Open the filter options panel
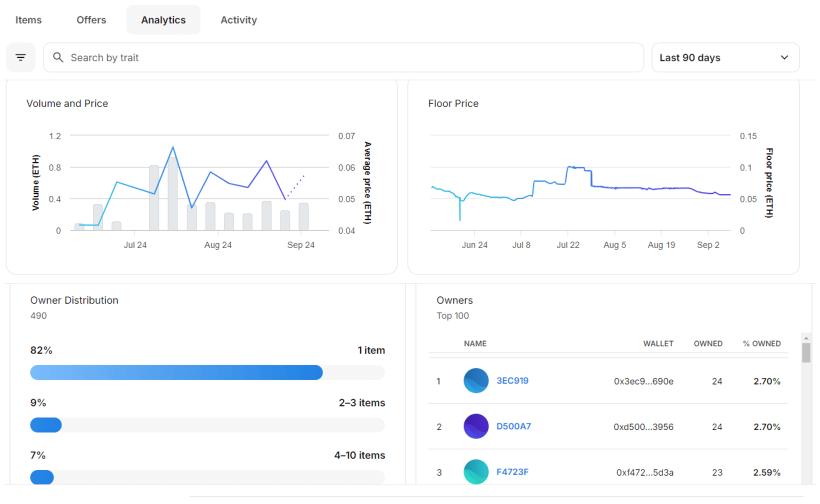Viewport: 820px width, 504px height. coord(20,57)
